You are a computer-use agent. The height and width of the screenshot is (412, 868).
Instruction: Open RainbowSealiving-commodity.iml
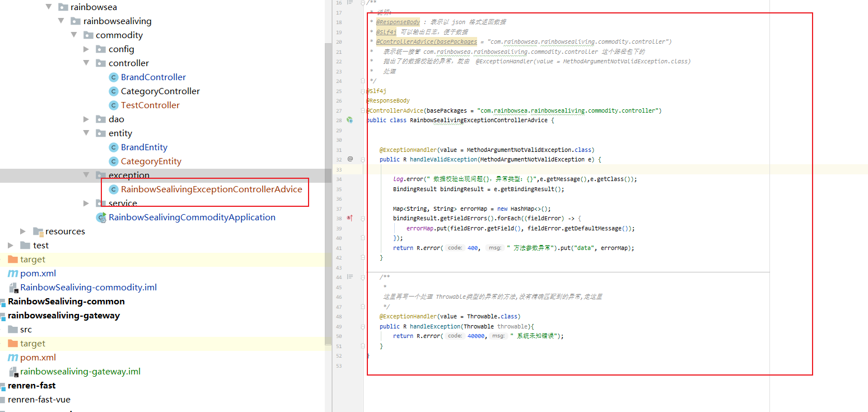click(88, 288)
